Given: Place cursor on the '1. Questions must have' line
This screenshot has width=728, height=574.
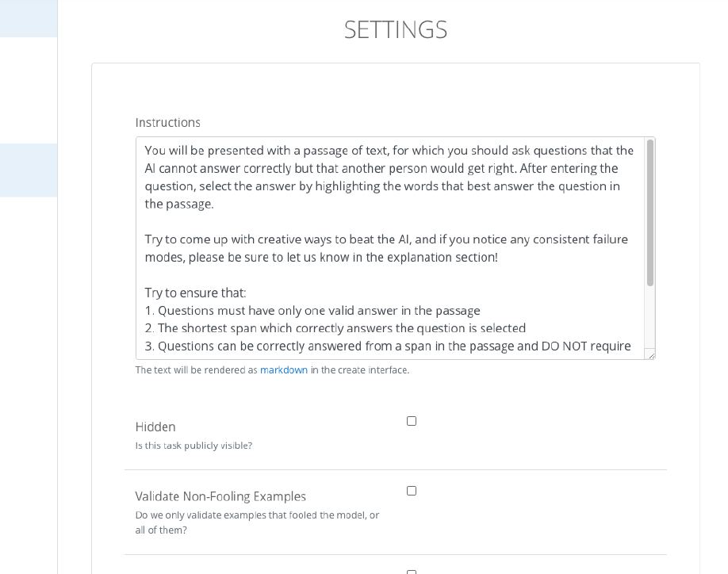Looking at the screenshot, I should [x=312, y=311].
